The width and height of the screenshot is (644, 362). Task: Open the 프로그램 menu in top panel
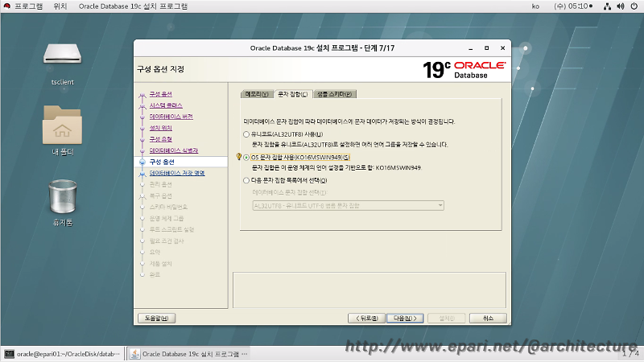click(x=29, y=6)
